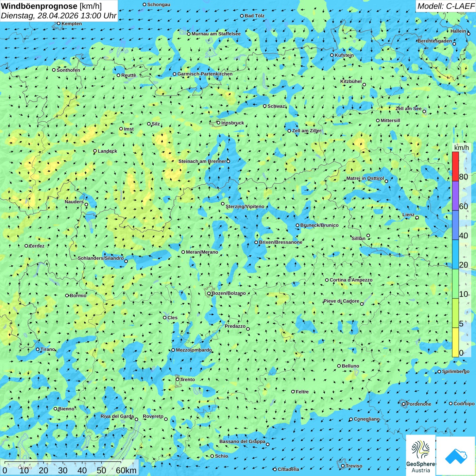476x476 pixels.
Task: Click the Feltre label
Action: coord(302,392)
